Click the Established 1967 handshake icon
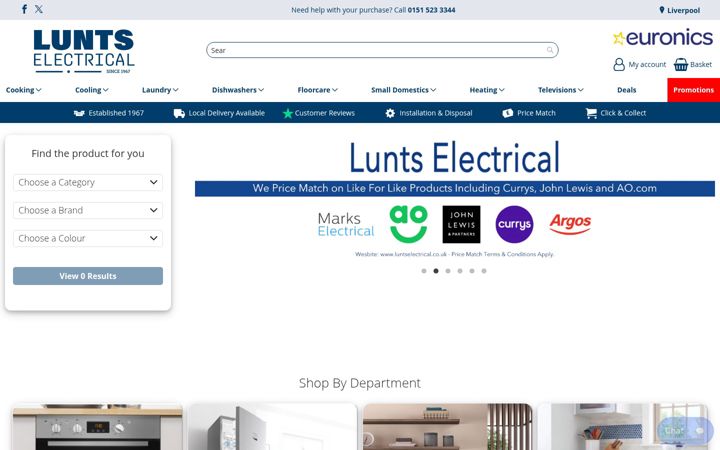This screenshot has width=720, height=450. click(x=79, y=113)
